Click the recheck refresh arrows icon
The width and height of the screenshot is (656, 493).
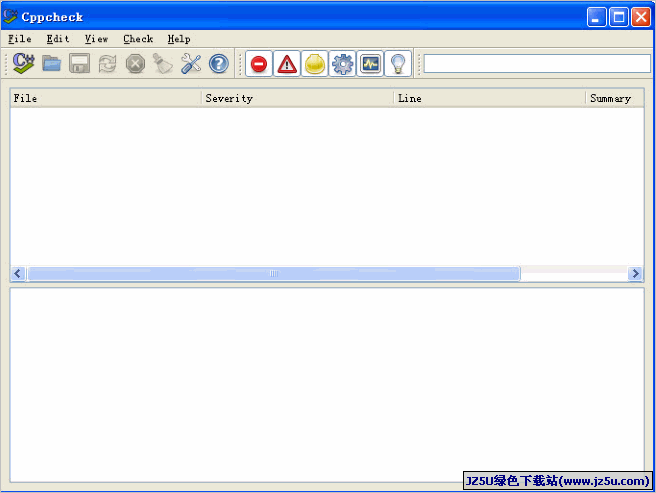click(x=108, y=64)
